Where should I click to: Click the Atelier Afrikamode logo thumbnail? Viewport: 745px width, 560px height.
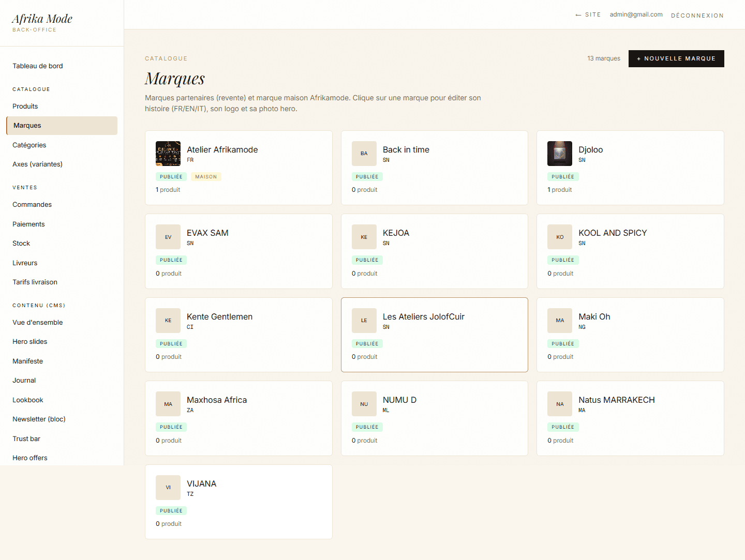168,154
